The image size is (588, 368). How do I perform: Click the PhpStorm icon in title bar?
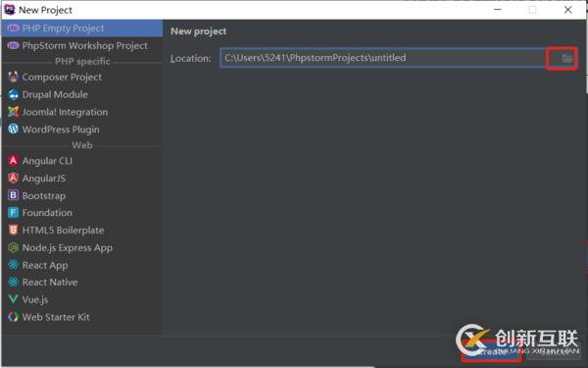(10, 10)
